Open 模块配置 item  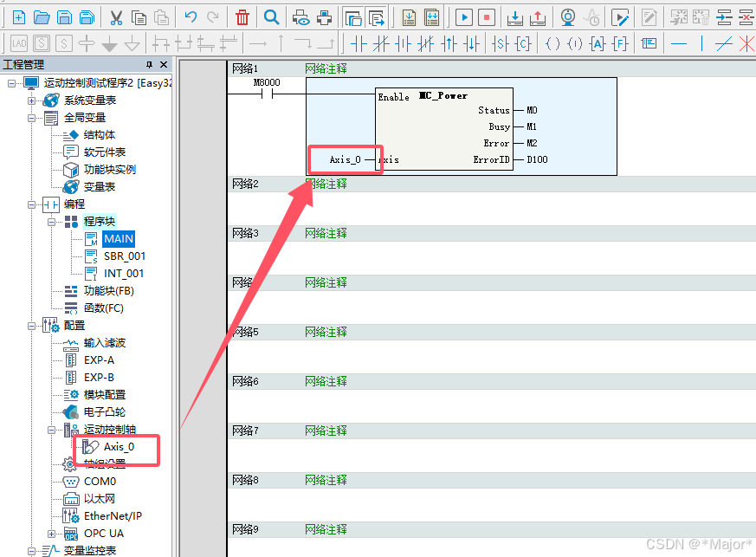pos(104,394)
